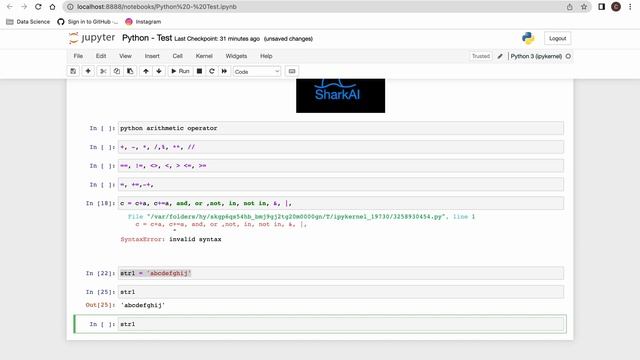
Task: Open the Data Science bookmark folder
Action: point(28,22)
